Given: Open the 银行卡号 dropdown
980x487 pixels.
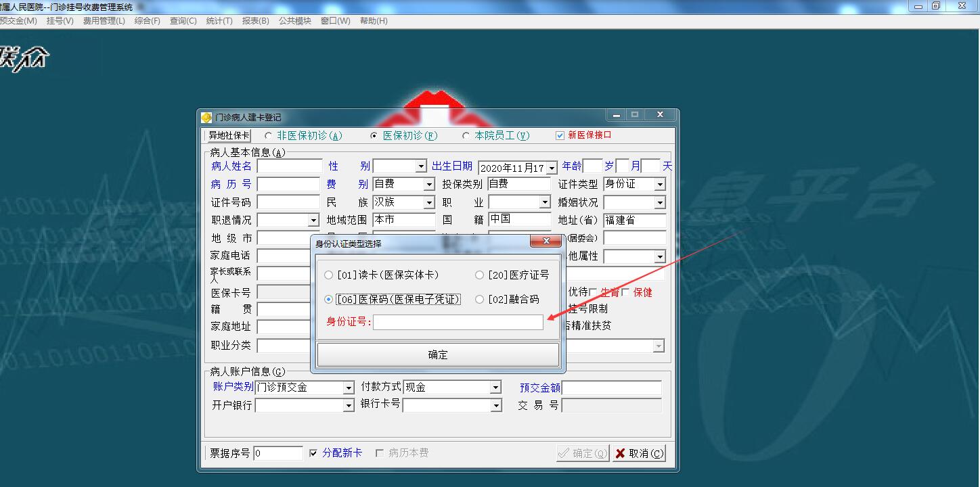Looking at the screenshot, I should (496, 405).
